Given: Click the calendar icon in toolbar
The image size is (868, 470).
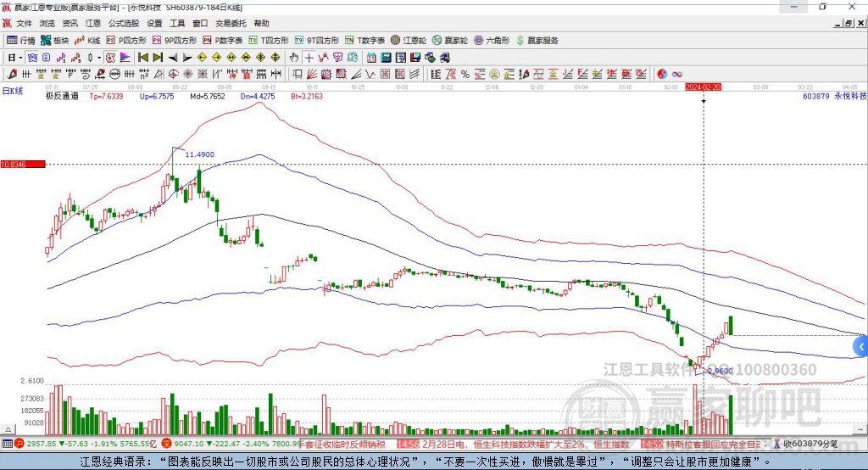Looking at the screenshot, I should click(x=371, y=57).
